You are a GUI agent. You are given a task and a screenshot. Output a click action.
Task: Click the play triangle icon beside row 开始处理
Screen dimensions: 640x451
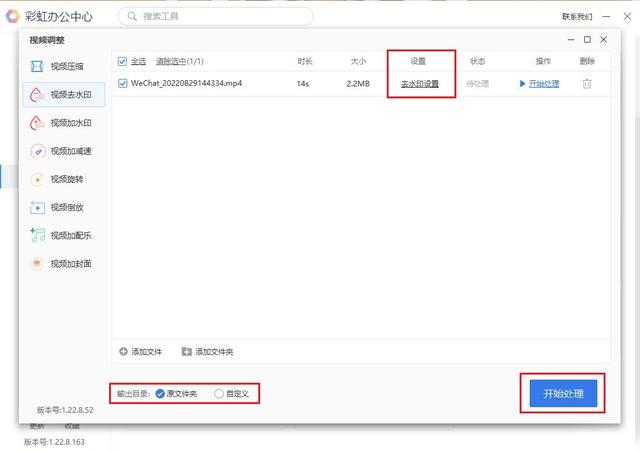pos(522,84)
